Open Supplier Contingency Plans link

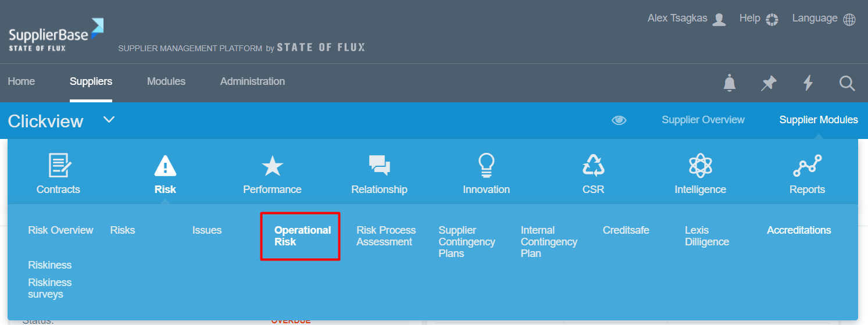(467, 241)
